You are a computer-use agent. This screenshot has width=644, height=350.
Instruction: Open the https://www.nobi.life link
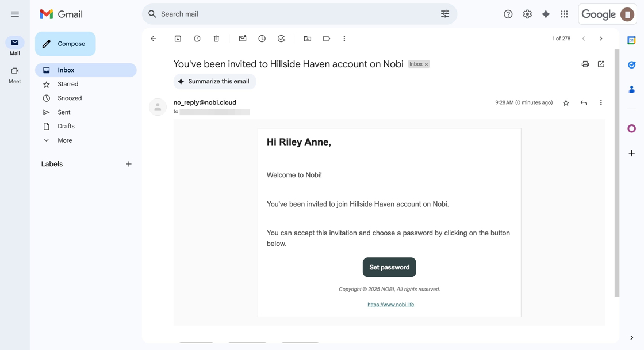(390, 305)
